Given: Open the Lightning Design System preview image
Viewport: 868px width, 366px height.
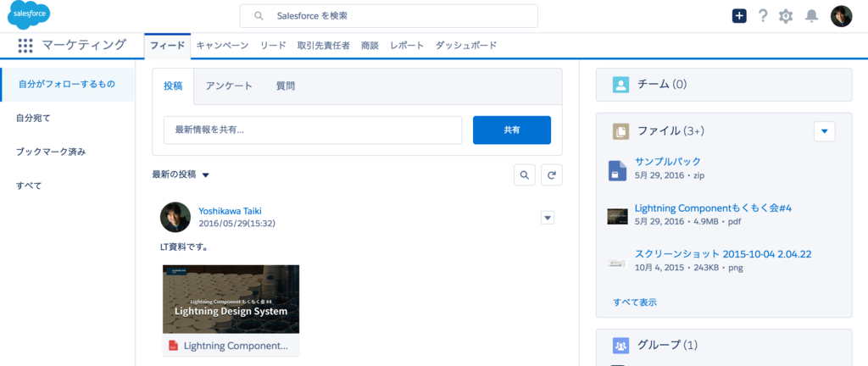Looking at the screenshot, I should (231, 299).
